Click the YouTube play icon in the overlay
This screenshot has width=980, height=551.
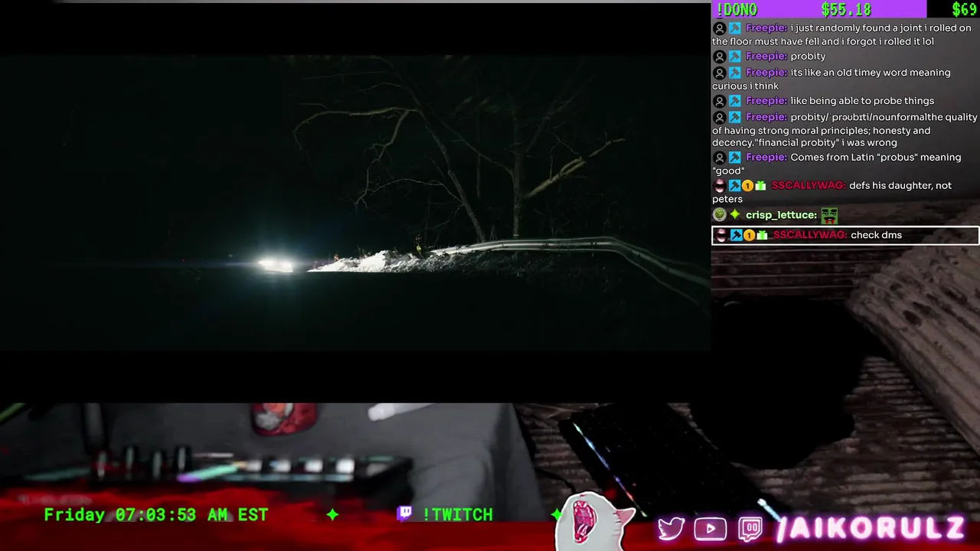(710, 529)
